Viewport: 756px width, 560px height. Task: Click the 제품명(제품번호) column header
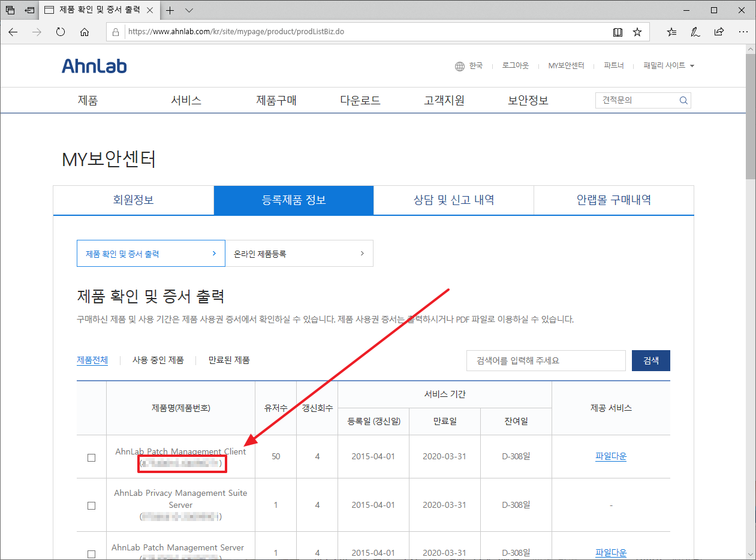[181, 408]
